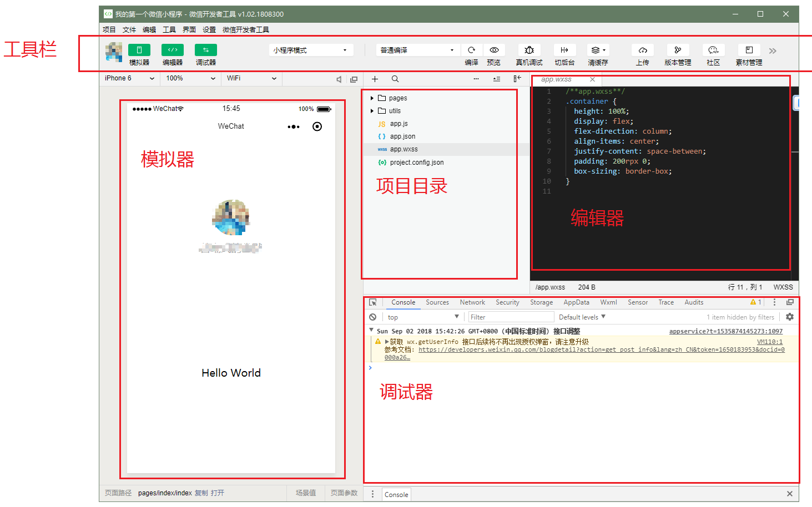Open the Default levels dropdown

(582, 317)
